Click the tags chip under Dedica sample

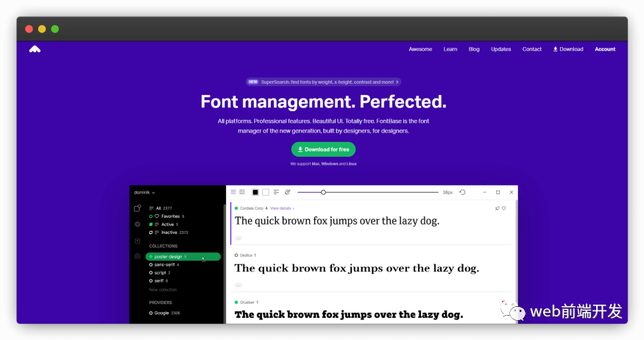(x=238, y=285)
